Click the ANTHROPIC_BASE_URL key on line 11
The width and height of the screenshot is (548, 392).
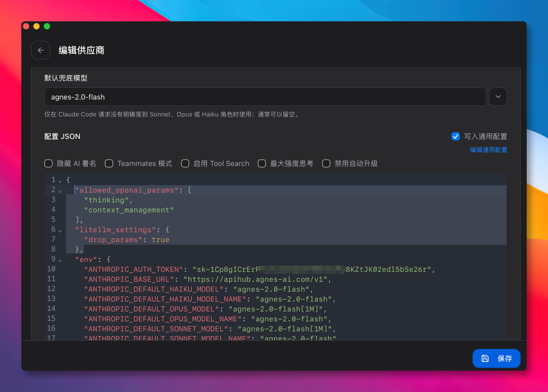coord(129,279)
